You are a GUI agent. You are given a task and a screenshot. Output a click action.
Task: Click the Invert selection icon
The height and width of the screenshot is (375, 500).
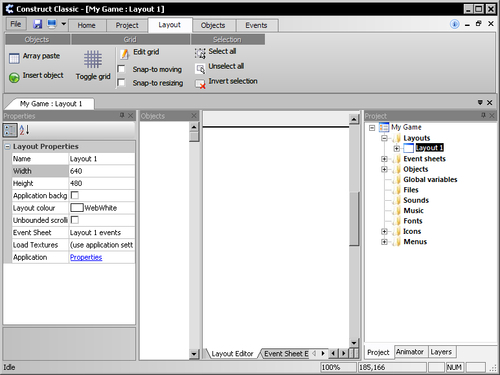200,84
